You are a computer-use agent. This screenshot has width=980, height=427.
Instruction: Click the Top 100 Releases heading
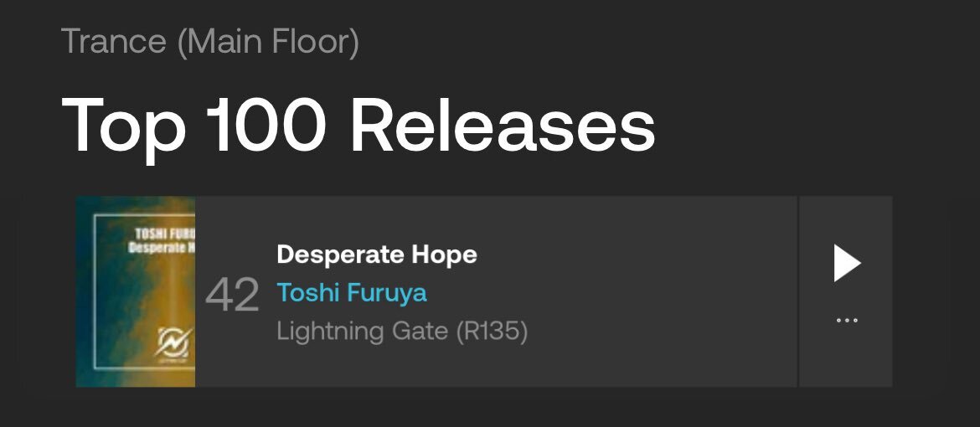point(358,124)
